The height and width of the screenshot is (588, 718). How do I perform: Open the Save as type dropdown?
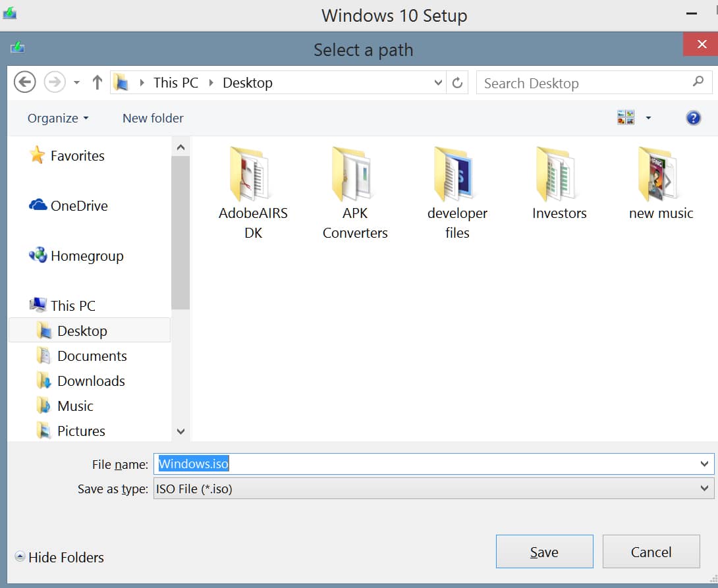pos(433,489)
